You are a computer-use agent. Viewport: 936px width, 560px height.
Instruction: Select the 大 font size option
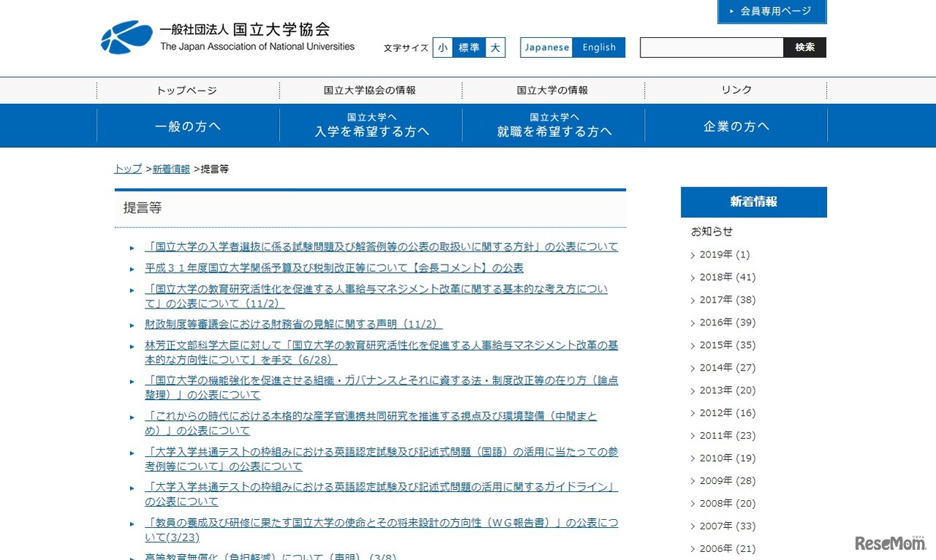click(x=494, y=47)
